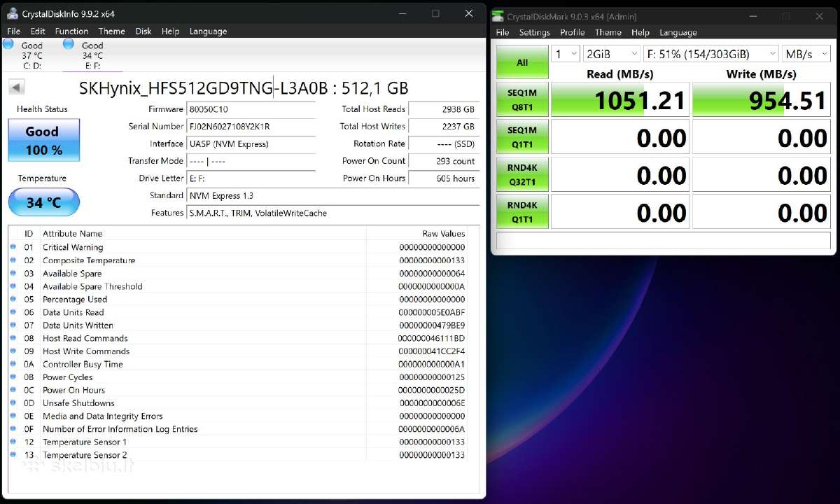Click the Temperature Sensor 1 status dot
This screenshot has height=504, width=840.
pyautogui.click(x=13, y=442)
